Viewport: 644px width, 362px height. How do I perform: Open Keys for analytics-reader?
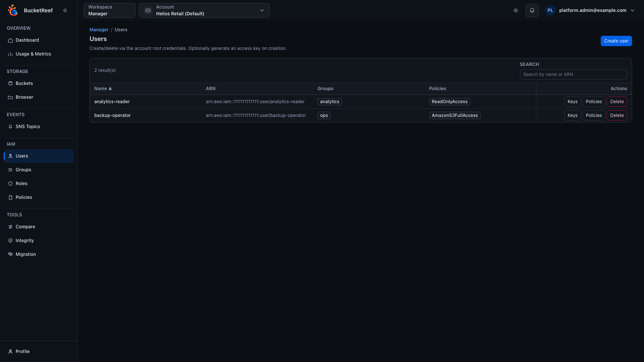[572, 102]
